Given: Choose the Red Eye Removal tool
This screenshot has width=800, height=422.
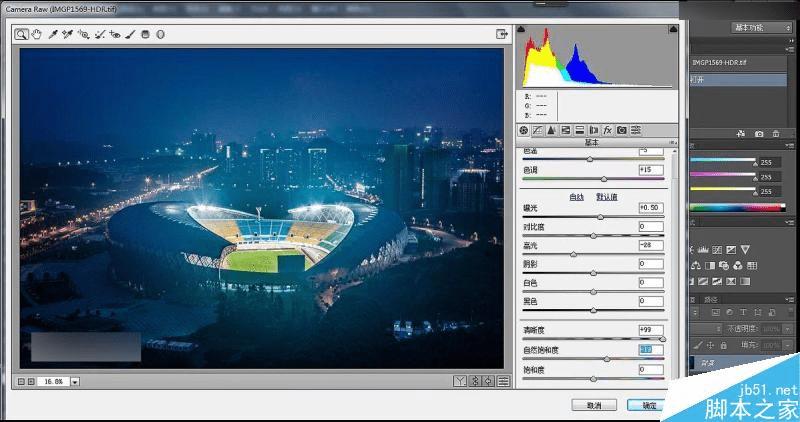Looking at the screenshot, I should (115, 34).
